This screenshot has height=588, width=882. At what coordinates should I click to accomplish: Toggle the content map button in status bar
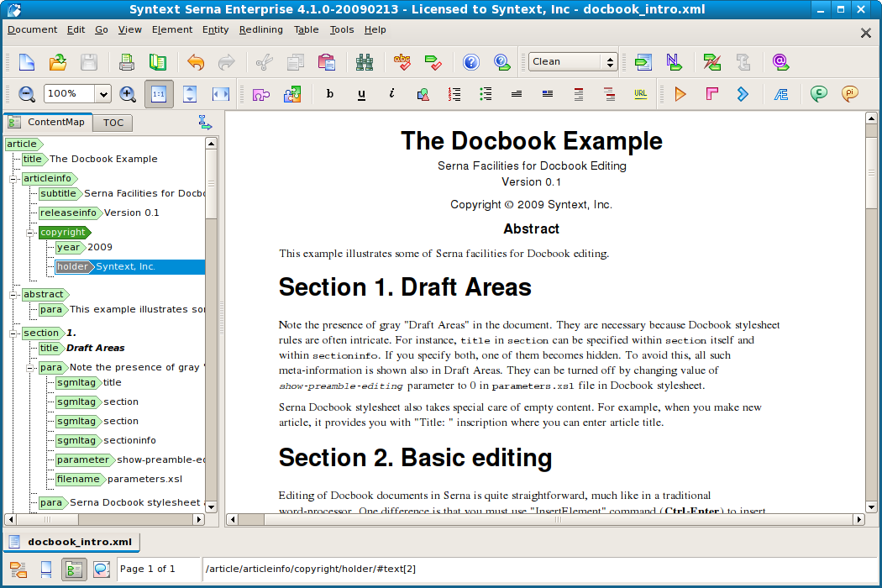tap(74, 570)
